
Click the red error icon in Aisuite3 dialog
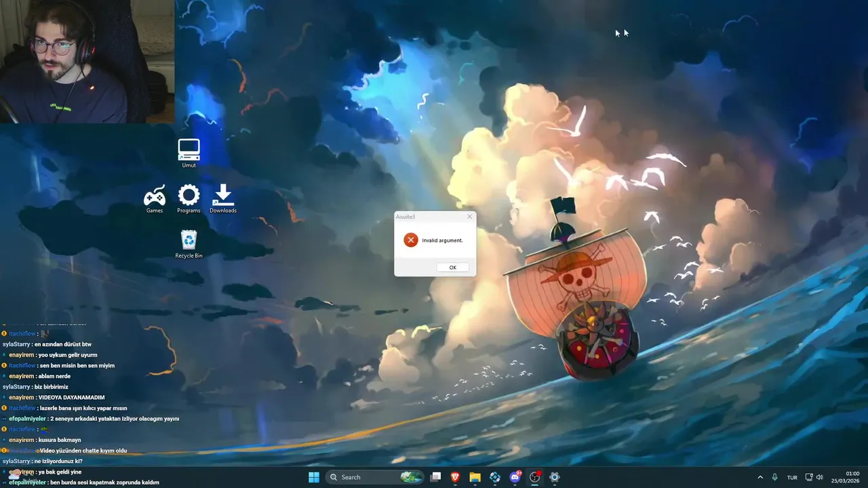click(411, 240)
